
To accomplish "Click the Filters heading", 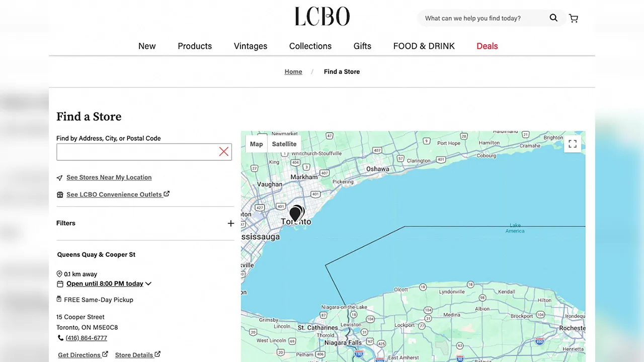I will coord(66,223).
